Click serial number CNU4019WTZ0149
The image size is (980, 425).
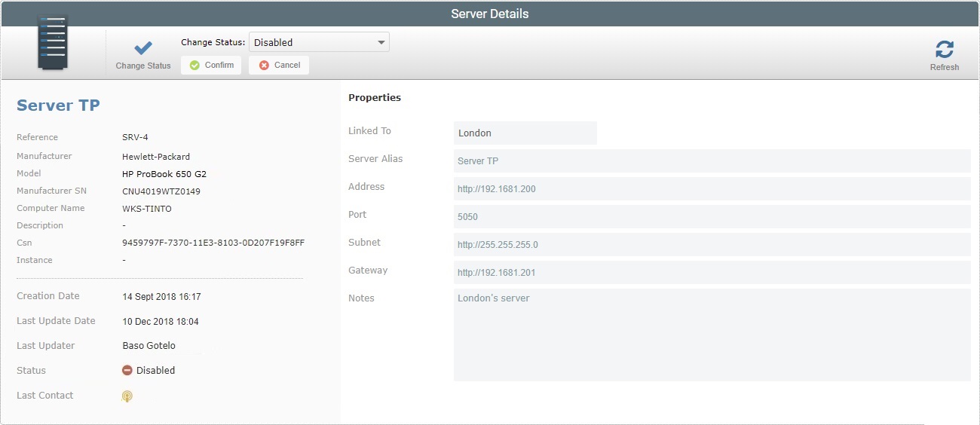coord(161,191)
